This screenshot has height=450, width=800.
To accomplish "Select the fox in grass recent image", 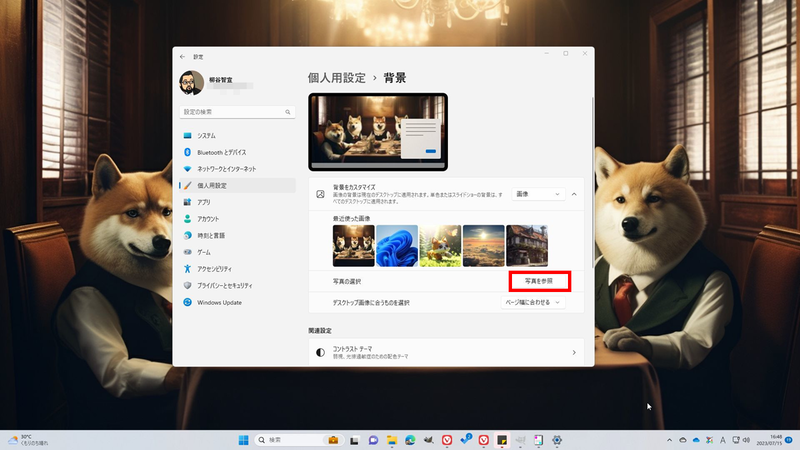I will click(440, 246).
